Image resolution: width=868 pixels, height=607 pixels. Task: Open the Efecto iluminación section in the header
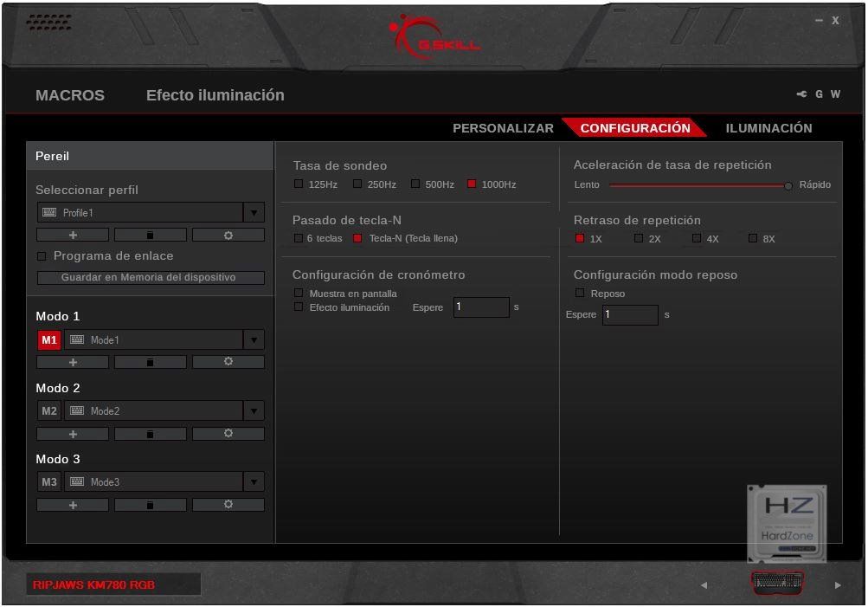[215, 95]
